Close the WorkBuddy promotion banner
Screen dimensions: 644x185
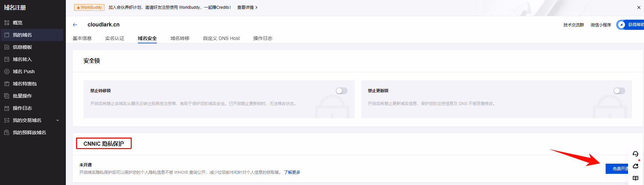(639, 7)
